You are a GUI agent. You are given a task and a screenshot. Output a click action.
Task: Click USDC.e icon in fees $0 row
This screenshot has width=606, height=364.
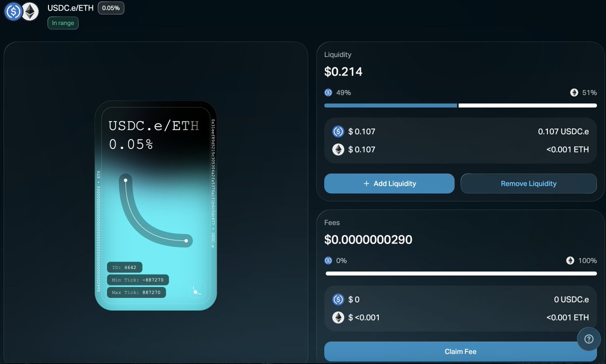coord(338,299)
